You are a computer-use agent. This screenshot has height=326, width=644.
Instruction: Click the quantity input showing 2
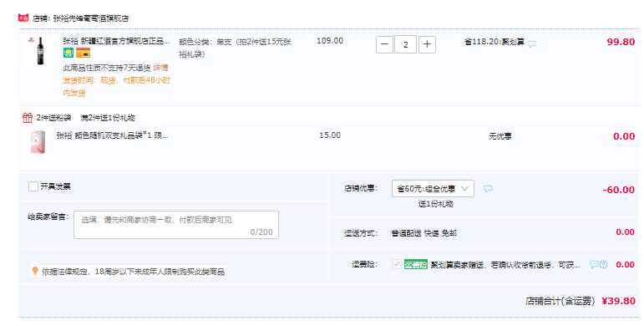coord(405,44)
